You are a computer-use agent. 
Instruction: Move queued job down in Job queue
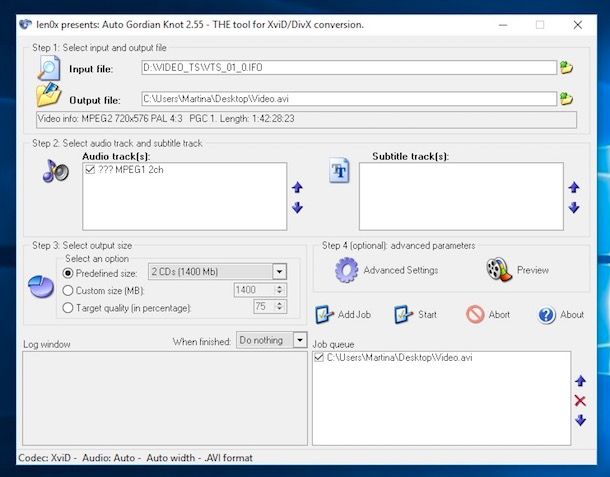580,420
